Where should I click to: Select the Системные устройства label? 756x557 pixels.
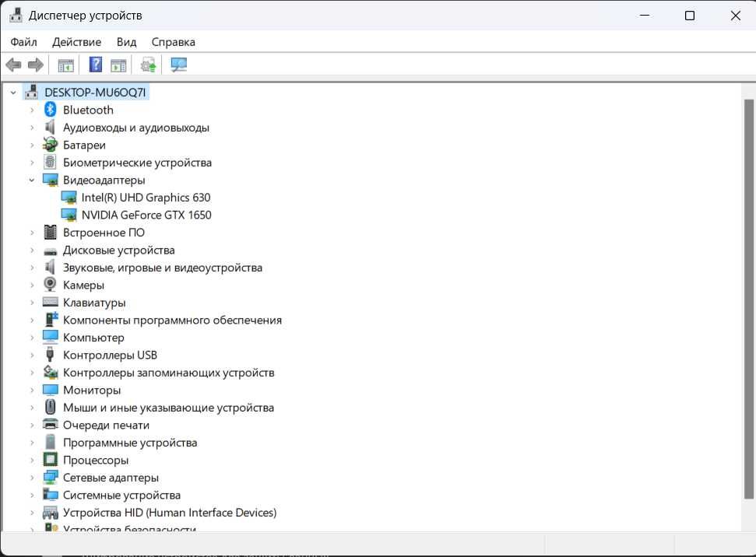point(121,495)
